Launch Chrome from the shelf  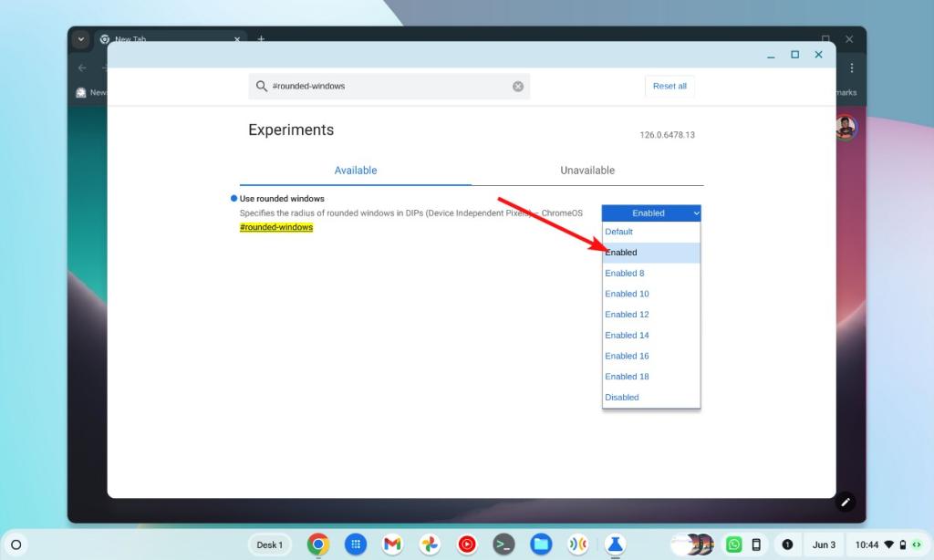(x=317, y=544)
